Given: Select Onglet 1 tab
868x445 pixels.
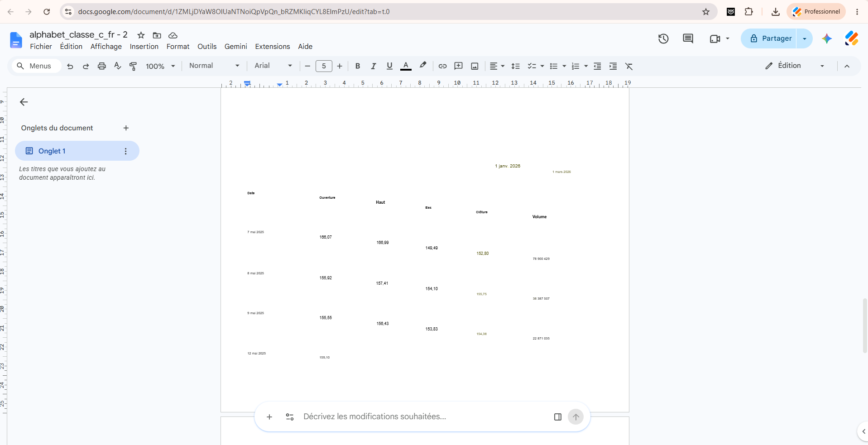Looking at the screenshot, I should (77, 151).
